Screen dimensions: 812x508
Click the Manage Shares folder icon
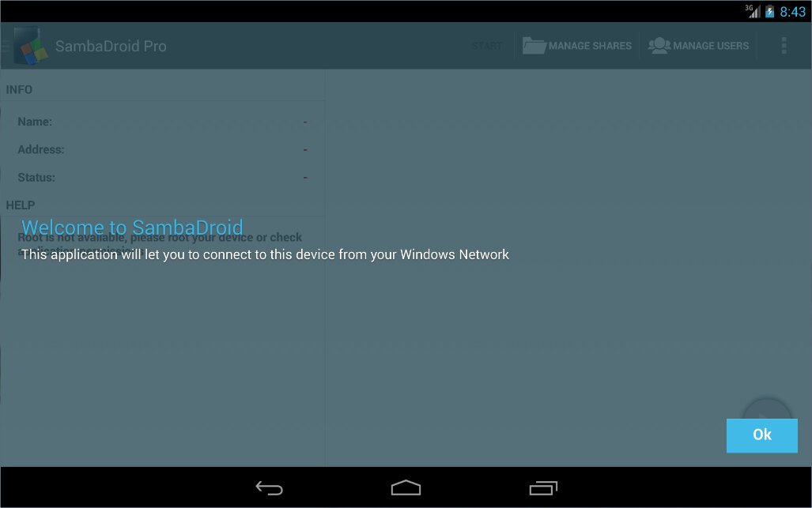tap(534, 46)
